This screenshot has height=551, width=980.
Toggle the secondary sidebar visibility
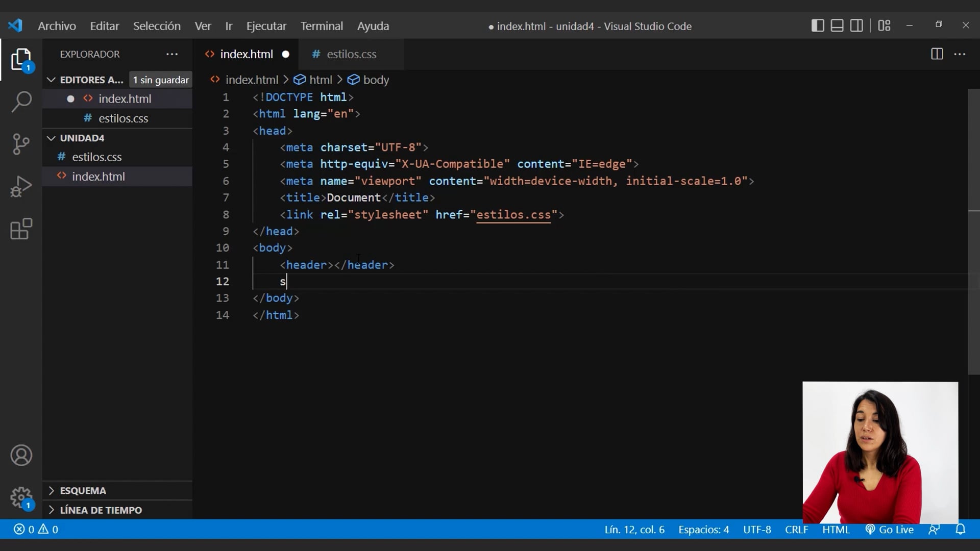pos(856,25)
